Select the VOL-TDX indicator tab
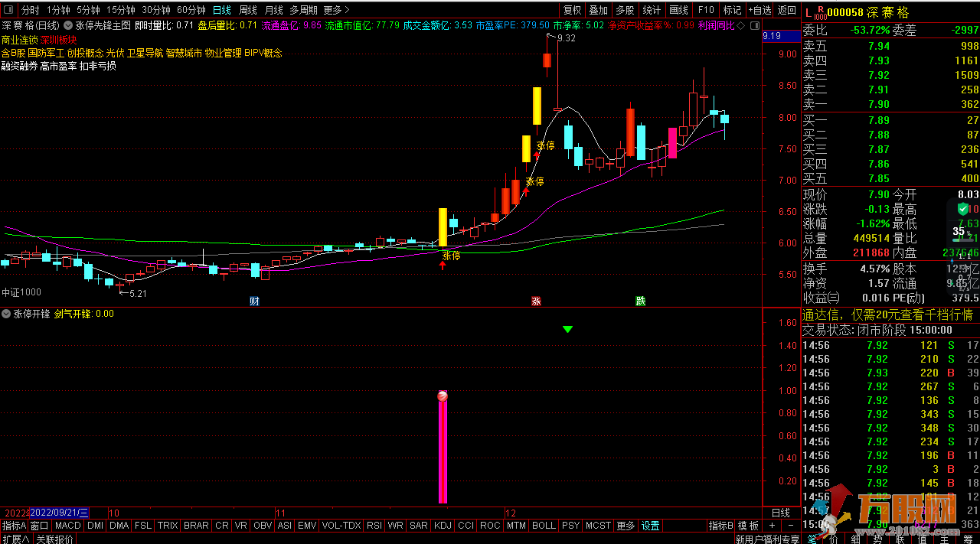This screenshot has width=980, height=544. [341, 526]
